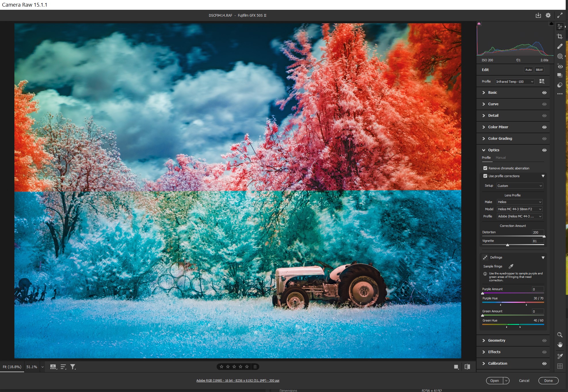Screen dimensions: 568x392
Task: Open the Infrared Temp -100 profile dropdown
Action: point(514,82)
